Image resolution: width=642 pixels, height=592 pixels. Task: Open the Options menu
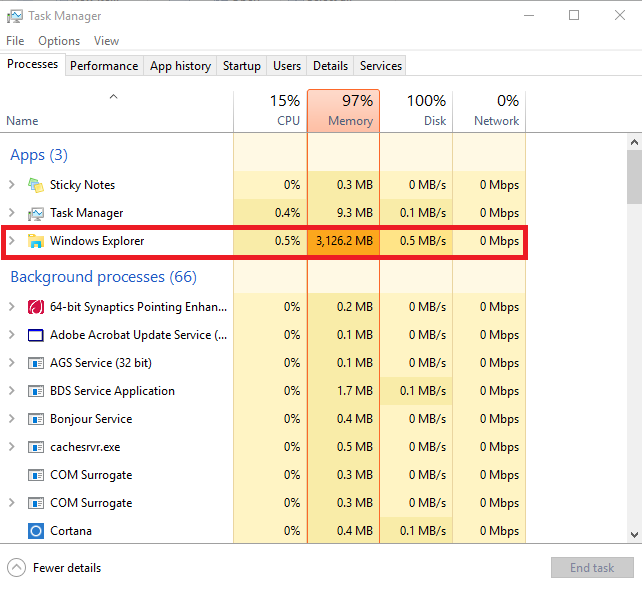tap(59, 41)
